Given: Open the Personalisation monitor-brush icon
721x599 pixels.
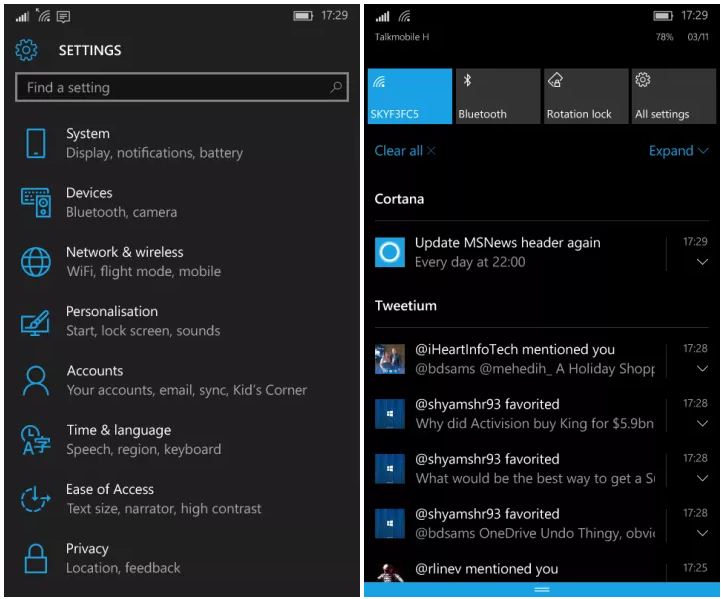Looking at the screenshot, I should tap(35, 322).
